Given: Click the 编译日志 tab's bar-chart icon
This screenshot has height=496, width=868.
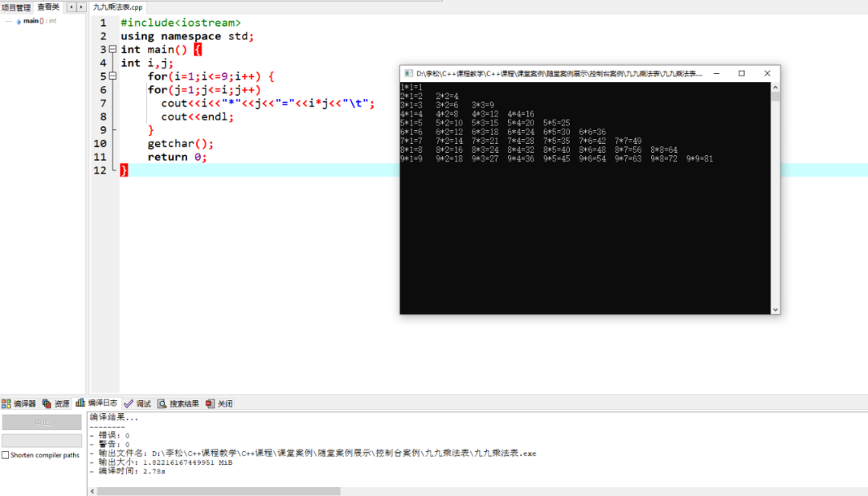Looking at the screenshot, I should [80, 403].
